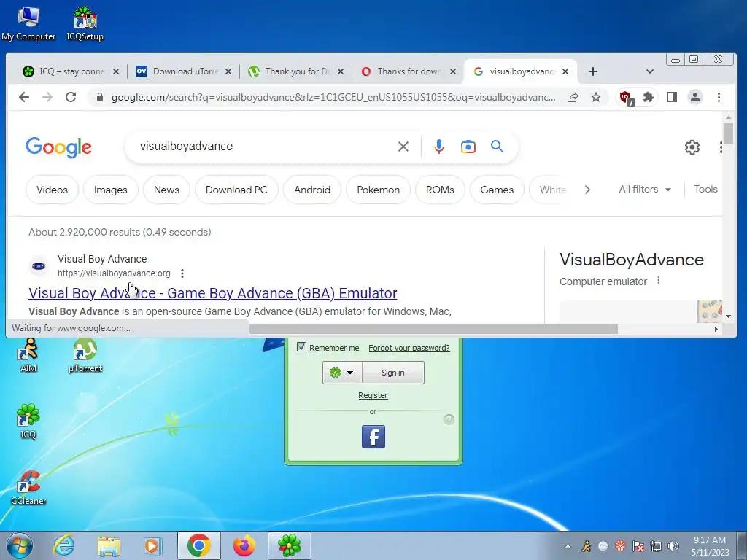Filter results by News
The image size is (747, 560).
(166, 190)
